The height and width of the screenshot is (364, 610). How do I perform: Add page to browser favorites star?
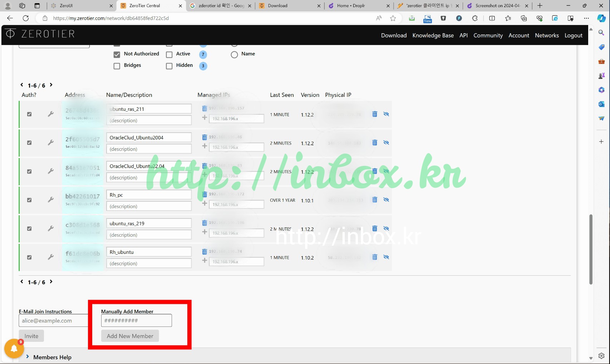(393, 18)
